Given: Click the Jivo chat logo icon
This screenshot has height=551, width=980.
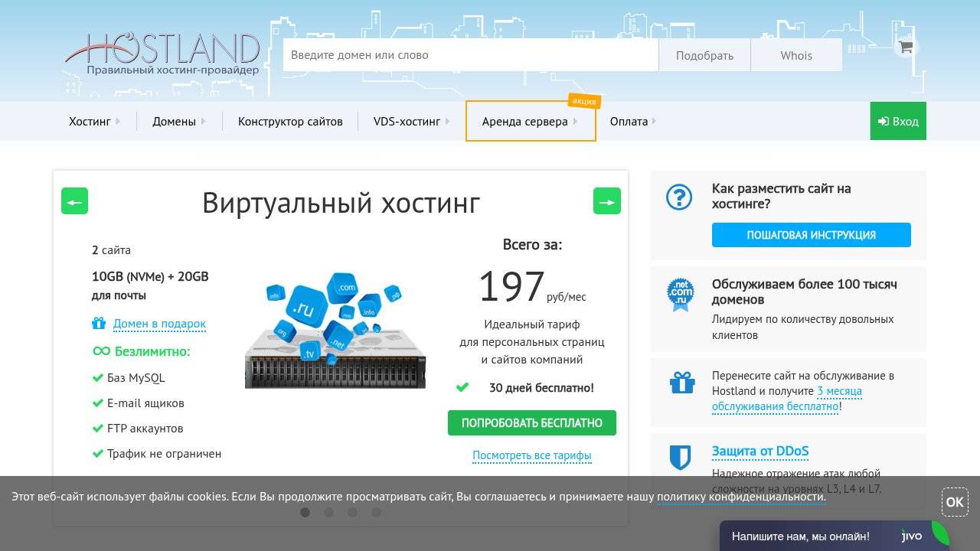Looking at the screenshot, I should pyautogui.click(x=912, y=536).
